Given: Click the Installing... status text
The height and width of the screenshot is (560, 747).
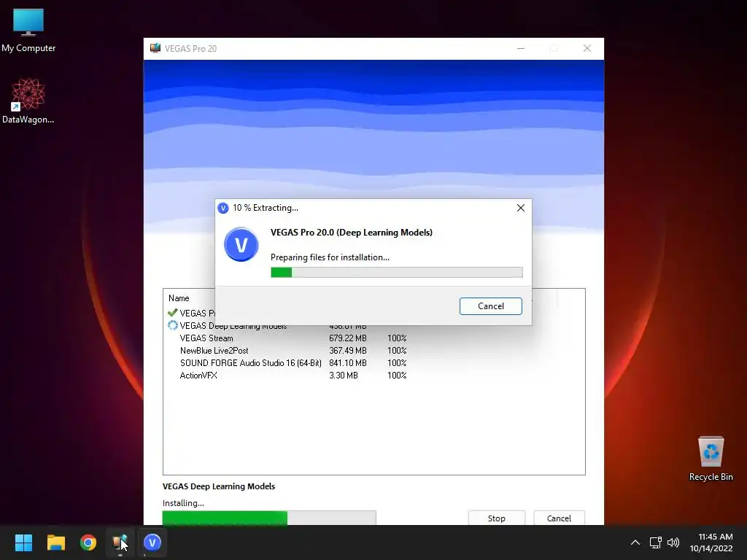Looking at the screenshot, I should (x=183, y=503).
